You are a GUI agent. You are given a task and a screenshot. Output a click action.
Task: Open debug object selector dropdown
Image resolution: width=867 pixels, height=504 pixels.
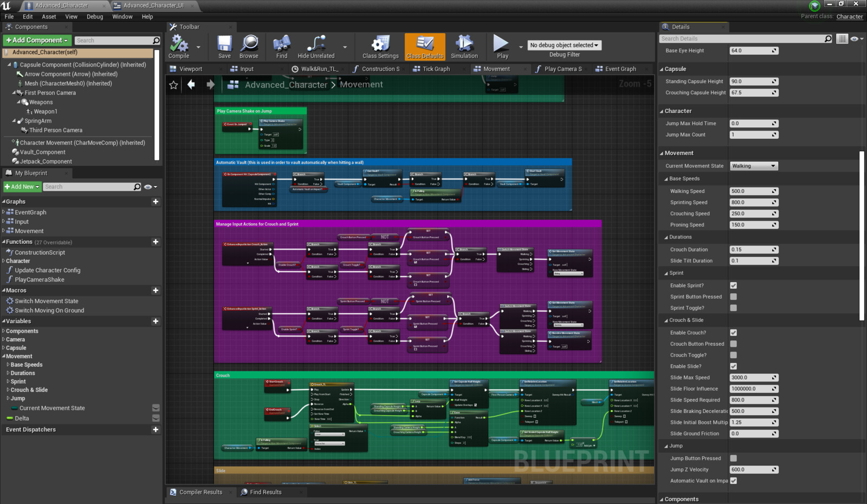pyautogui.click(x=564, y=46)
